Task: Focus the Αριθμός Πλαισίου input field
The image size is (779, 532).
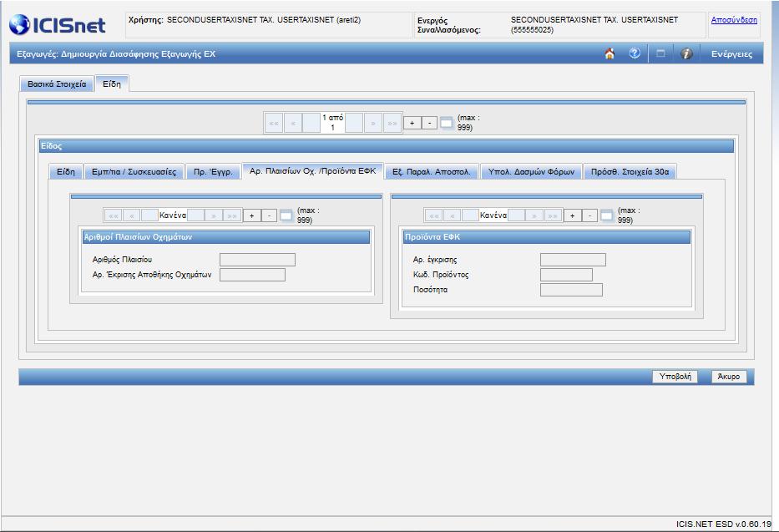Action: pyautogui.click(x=257, y=260)
